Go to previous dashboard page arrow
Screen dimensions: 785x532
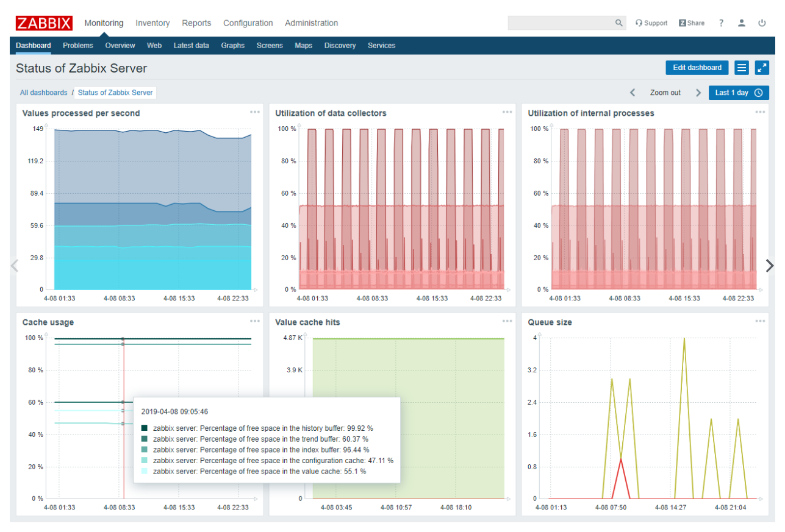(15, 266)
